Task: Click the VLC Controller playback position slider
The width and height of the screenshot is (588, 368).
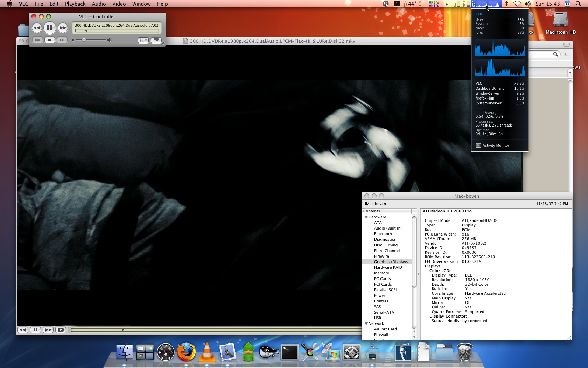Action: [x=117, y=31]
